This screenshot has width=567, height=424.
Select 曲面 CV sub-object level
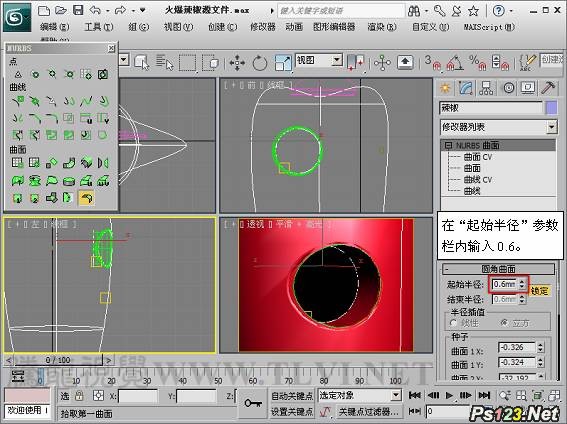(x=478, y=157)
